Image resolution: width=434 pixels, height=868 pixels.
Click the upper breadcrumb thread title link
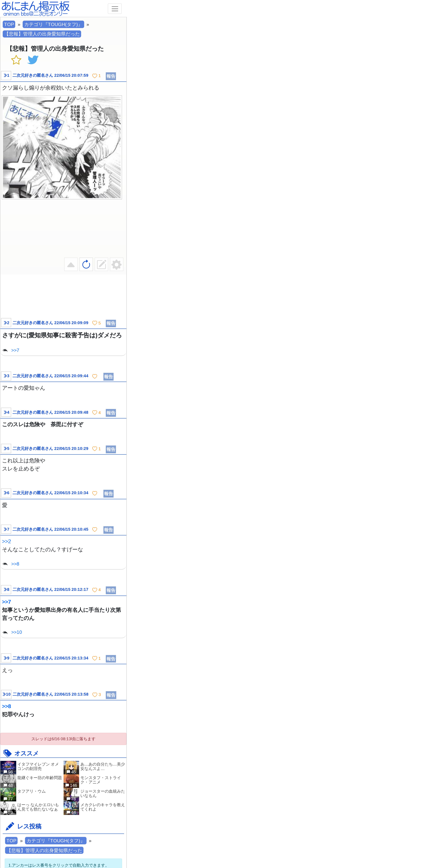coord(42,34)
